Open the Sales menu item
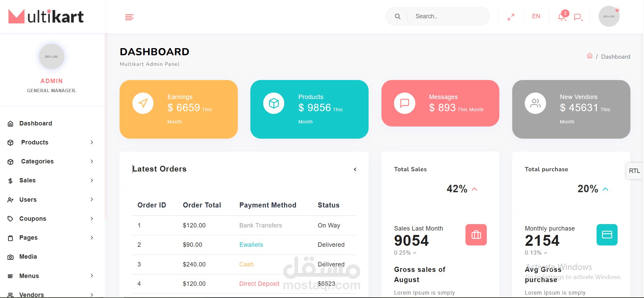644x298 pixels. [27, 180]
